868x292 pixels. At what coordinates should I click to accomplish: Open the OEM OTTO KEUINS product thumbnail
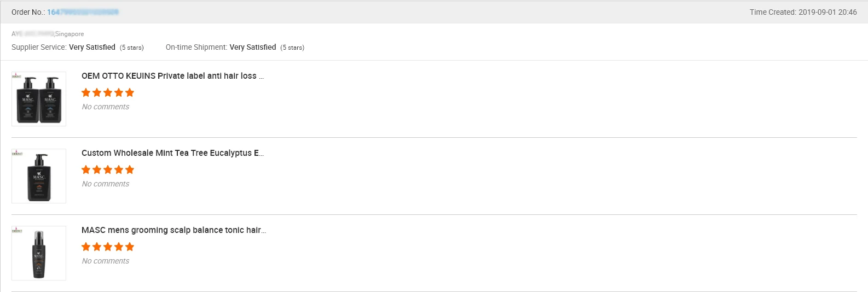click(x=39, y=99)
